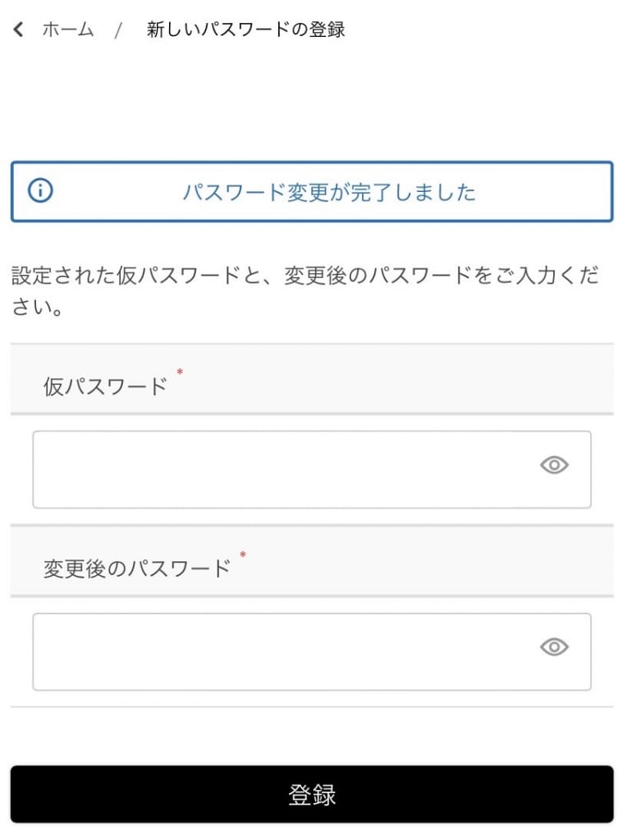Show the 仮パスワード text via eye icon

point(554,466)
